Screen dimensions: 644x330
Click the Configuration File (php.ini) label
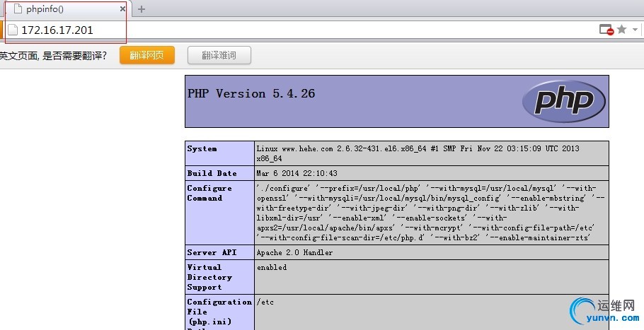click(219, 312)
